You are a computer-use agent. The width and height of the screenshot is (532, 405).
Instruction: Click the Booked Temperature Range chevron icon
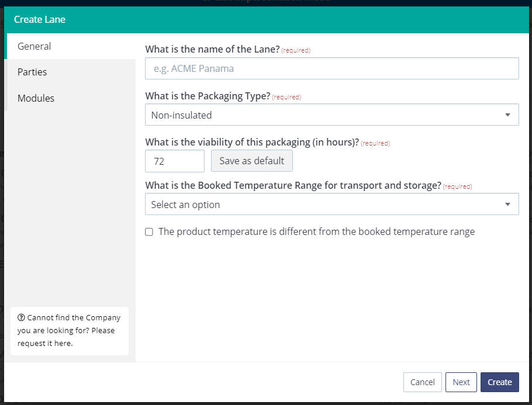point(507,204)
